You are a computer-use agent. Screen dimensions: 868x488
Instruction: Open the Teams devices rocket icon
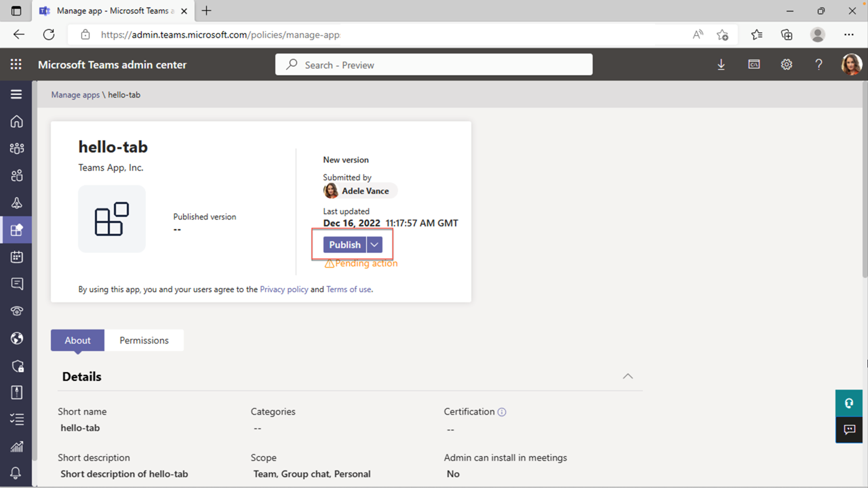(x=16, y=203)
